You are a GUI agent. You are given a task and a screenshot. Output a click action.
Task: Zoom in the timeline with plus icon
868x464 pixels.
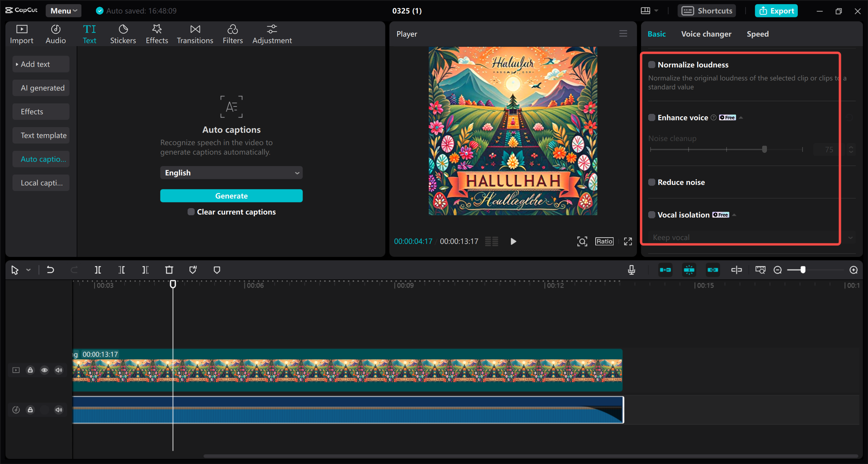coord(853,270)
